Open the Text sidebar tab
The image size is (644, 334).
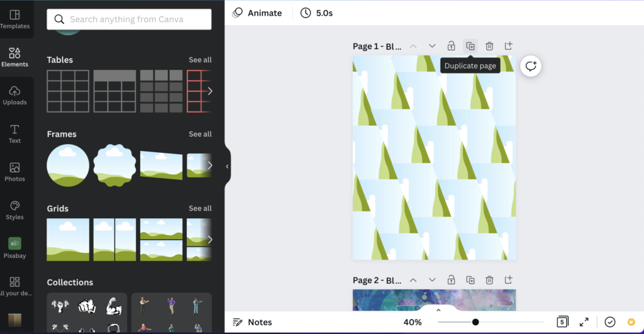(15, 134)
